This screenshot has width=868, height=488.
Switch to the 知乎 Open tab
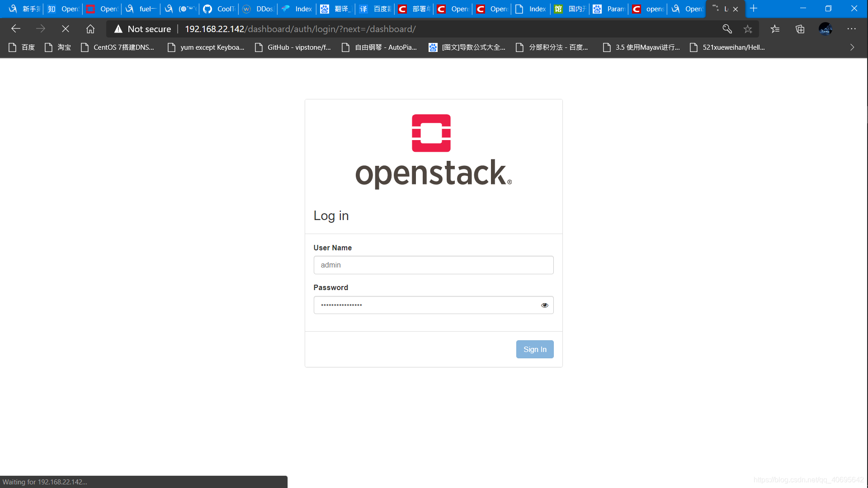click(63, 9)
